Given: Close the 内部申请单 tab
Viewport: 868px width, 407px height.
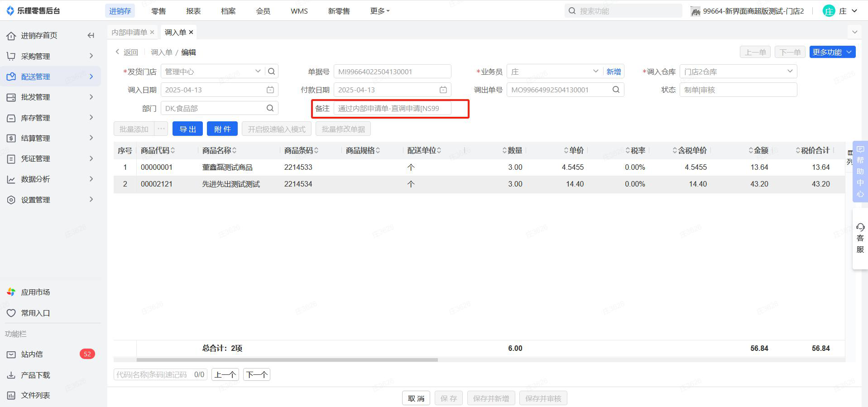Looking at the screenshot, I should 152,32.
